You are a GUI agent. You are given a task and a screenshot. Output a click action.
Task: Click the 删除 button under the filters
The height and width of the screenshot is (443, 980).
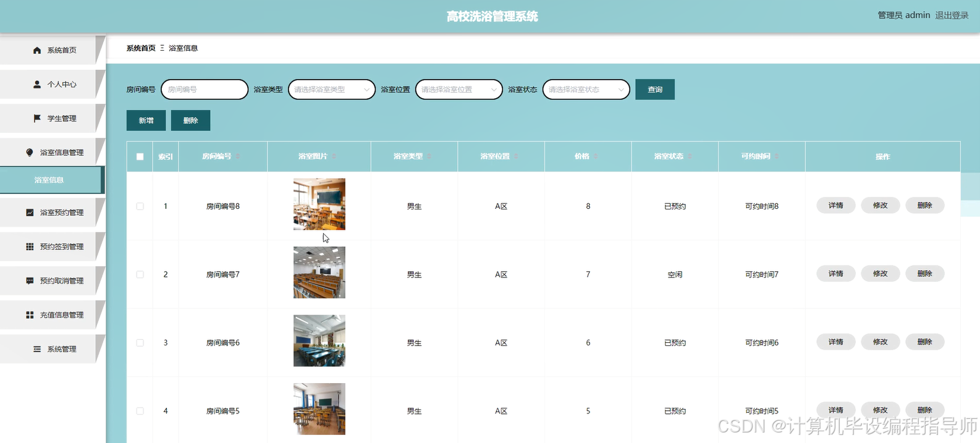tap(190, 120)
